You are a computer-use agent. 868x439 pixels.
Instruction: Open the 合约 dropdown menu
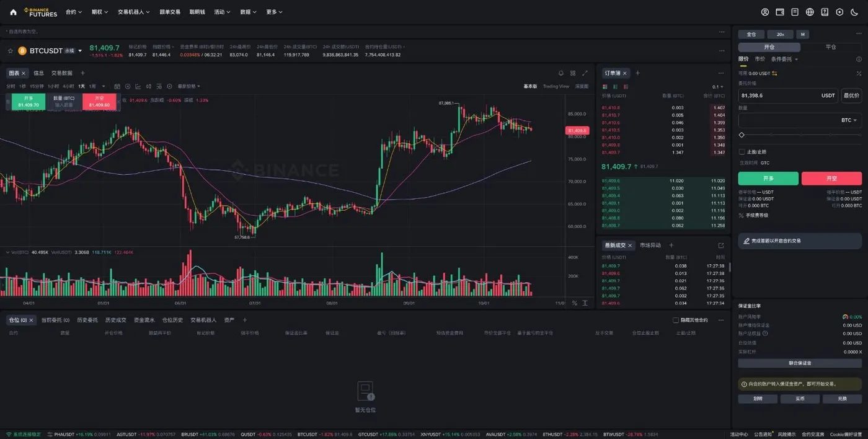point(74,12)
